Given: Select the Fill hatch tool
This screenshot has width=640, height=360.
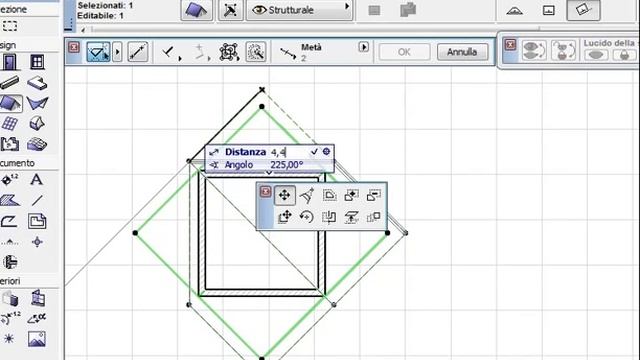Looking at the screenshot, I should click(x=10, y=200).
